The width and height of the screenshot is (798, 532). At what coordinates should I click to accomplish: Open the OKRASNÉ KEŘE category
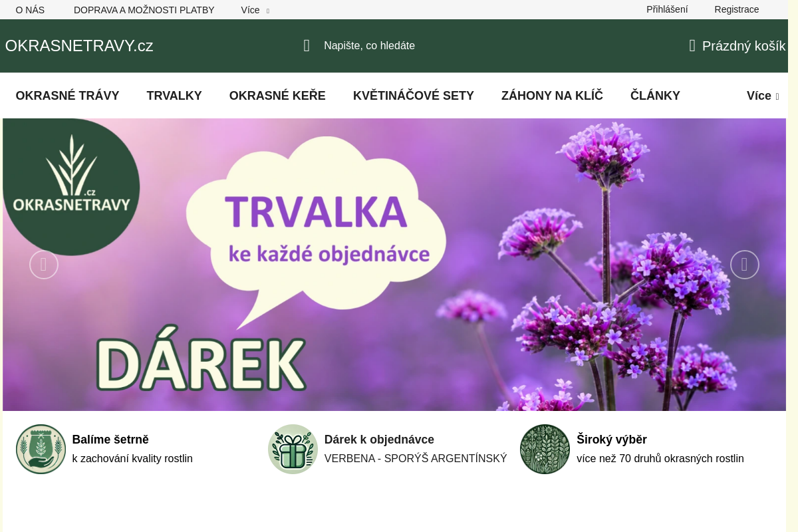pos(277,96)
